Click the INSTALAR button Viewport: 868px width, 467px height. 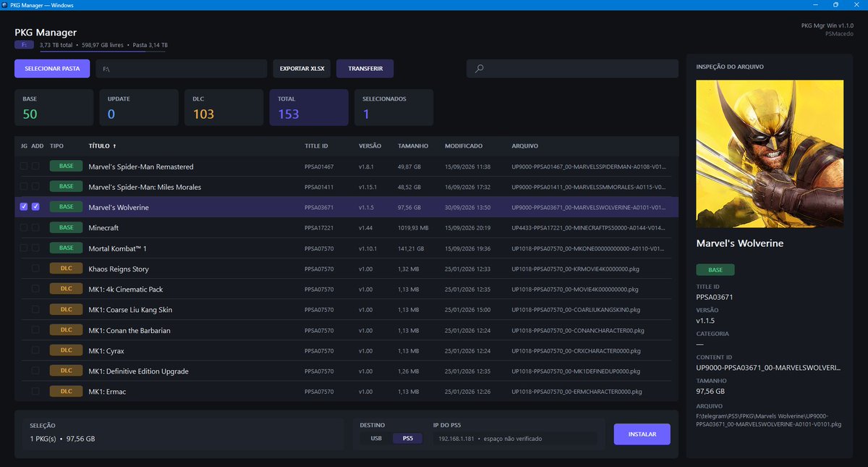(642, 434)
